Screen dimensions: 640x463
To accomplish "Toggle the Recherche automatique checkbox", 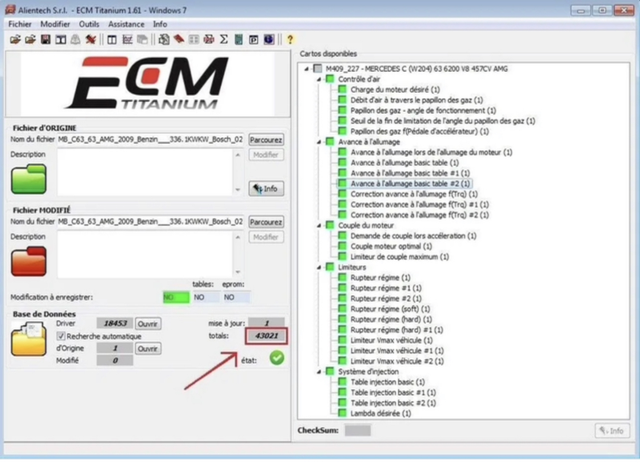I will (61, 337).
